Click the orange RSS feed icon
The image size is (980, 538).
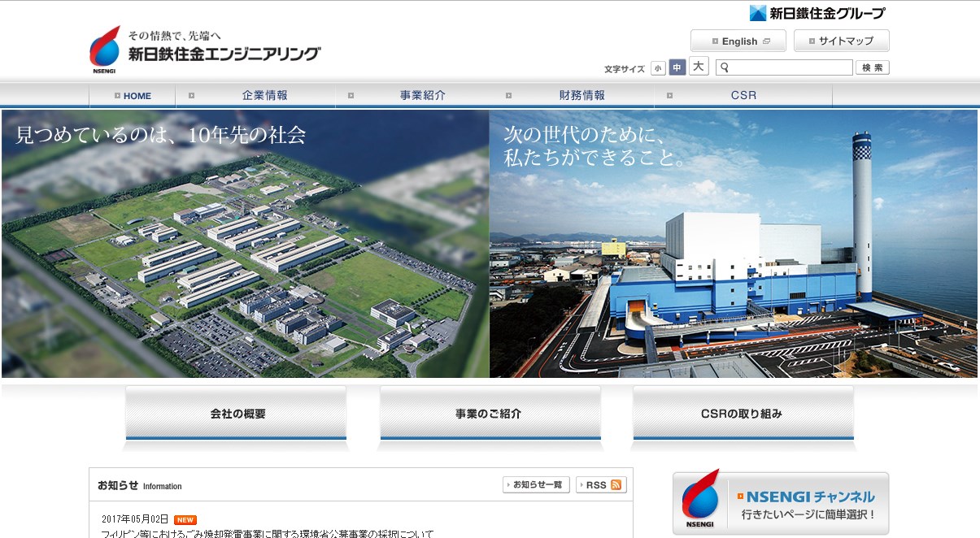pos(616,485)
